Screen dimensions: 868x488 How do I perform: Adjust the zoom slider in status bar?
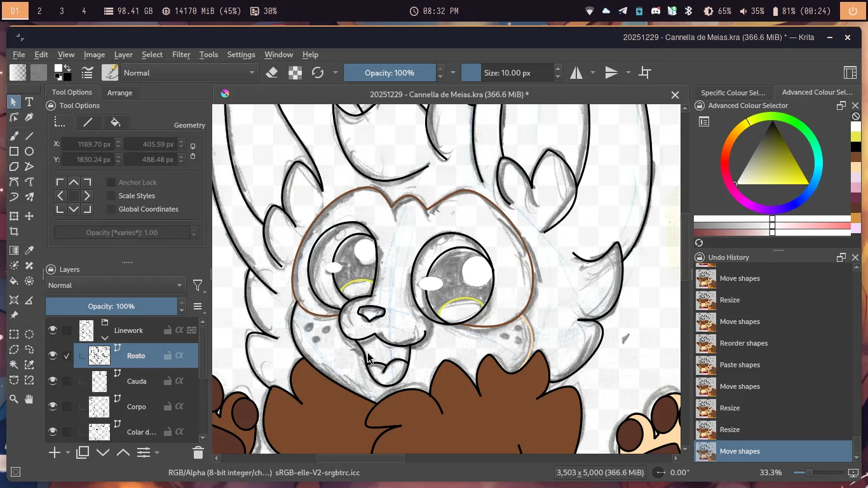(x=809, y=473)
